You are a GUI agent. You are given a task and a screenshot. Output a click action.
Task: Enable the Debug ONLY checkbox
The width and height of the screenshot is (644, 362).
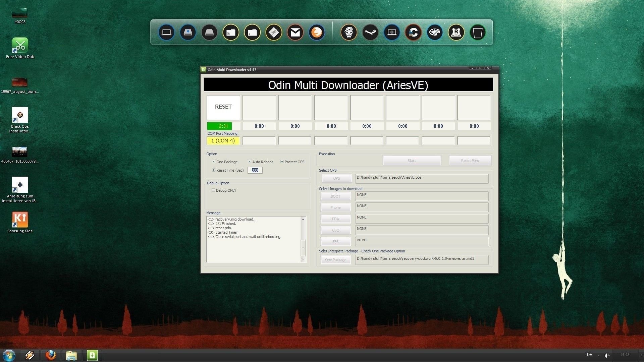click(x=213, y=190)
